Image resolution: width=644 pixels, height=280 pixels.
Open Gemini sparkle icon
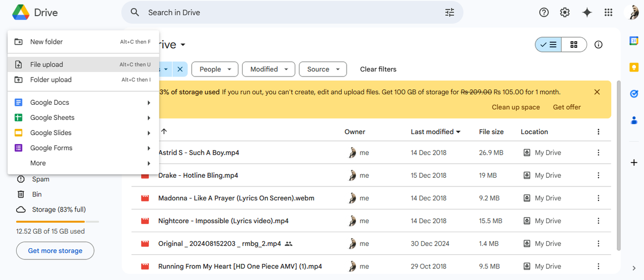[x=587, y=13]
